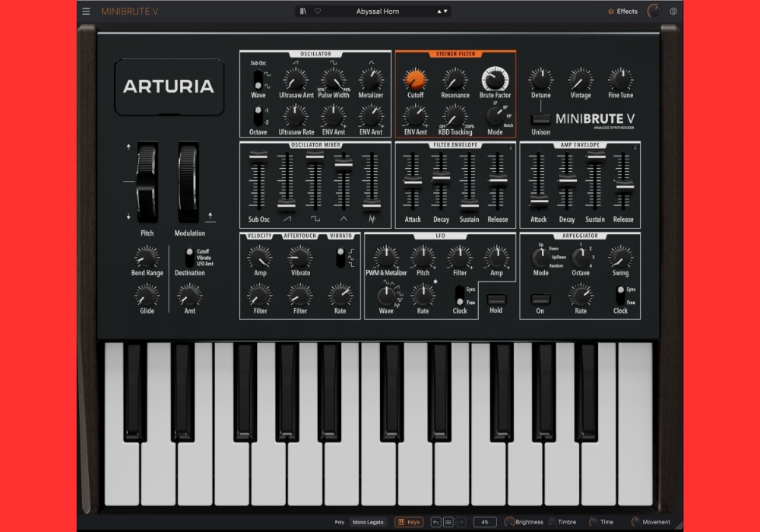Toggle the Hold button
The height and width of the screenshot is (532, 760).
(x=496, y=299)
